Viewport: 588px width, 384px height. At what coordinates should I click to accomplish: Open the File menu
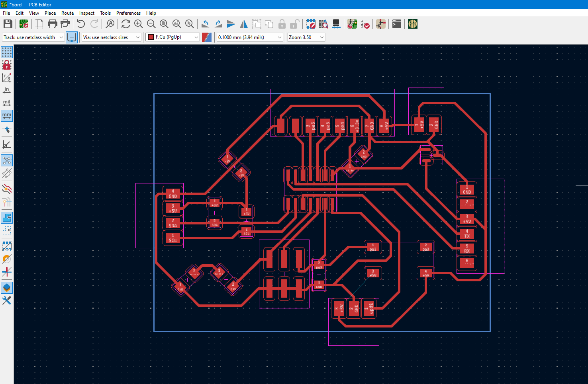click(6, 13)
